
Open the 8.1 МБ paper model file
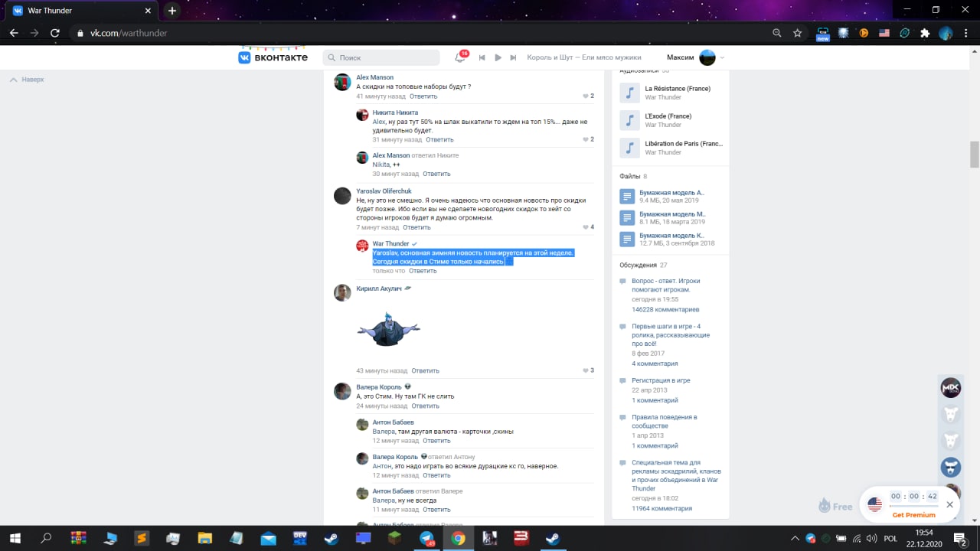click(671, 214)
